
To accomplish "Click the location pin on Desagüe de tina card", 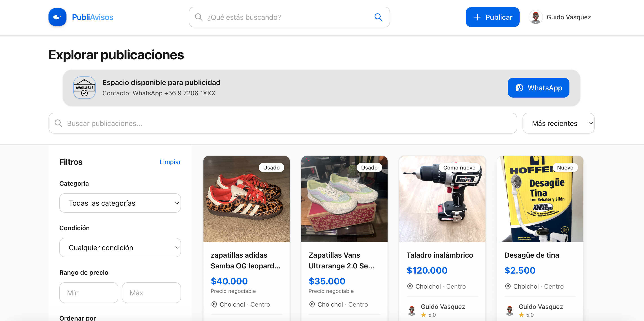I will coord(508,286).
